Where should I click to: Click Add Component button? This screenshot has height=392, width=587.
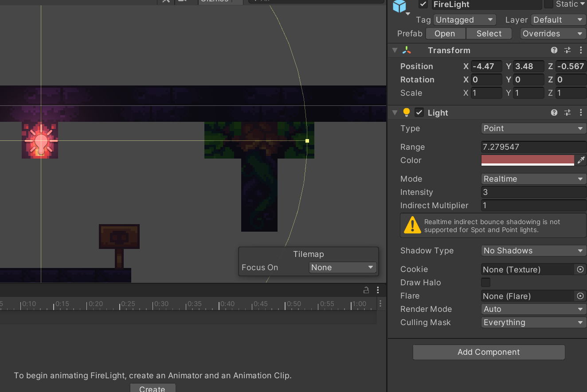489,352
